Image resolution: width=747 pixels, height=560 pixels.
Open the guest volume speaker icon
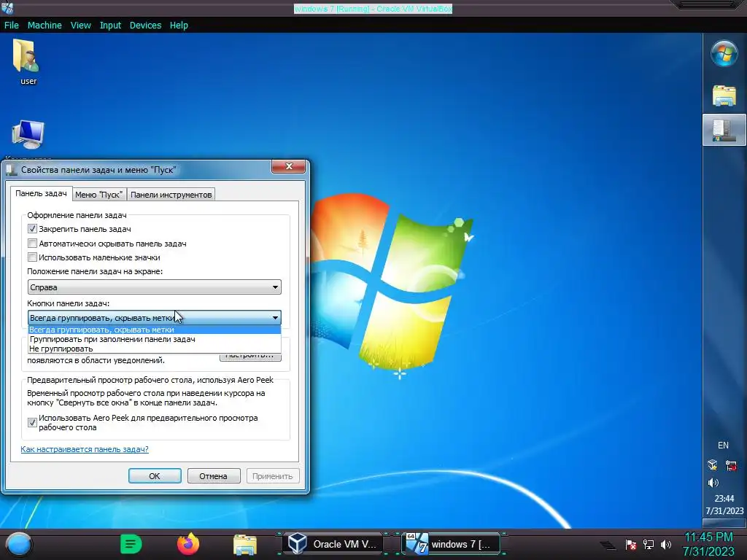[x=713, y=483]
